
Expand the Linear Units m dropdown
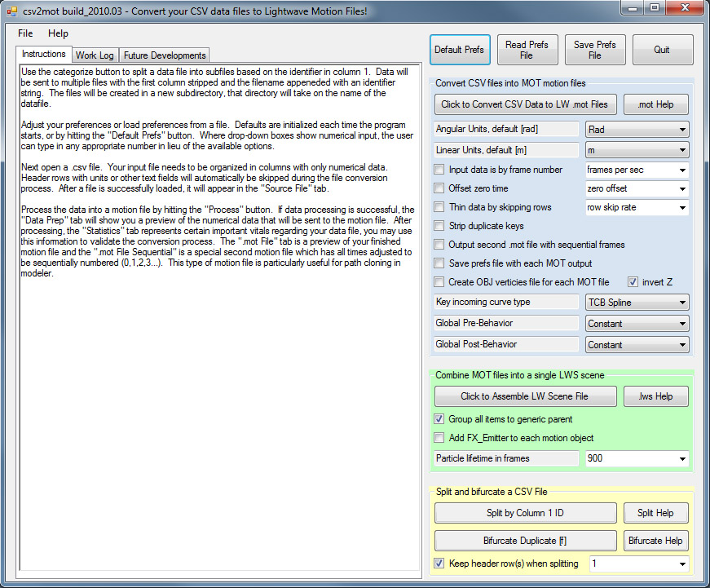pos(637,150)
